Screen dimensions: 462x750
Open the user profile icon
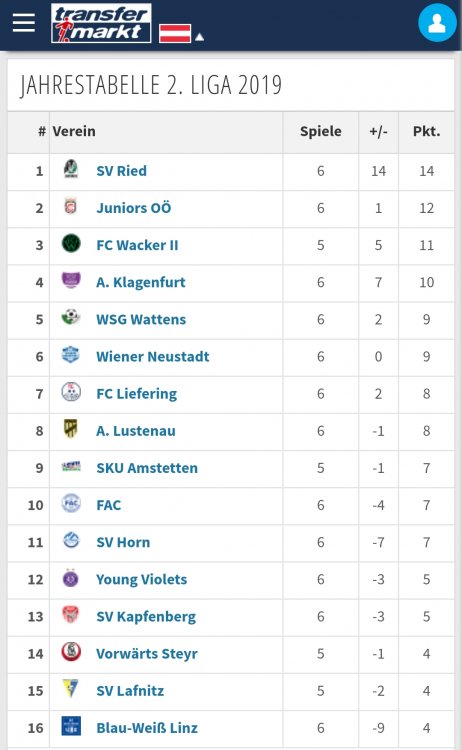(437, 22)
